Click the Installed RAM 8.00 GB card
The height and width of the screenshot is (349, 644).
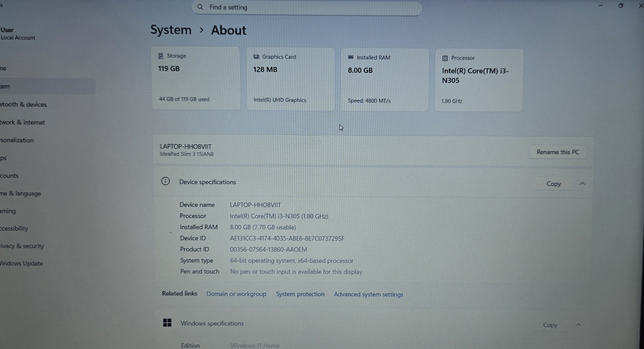[385, 80]
